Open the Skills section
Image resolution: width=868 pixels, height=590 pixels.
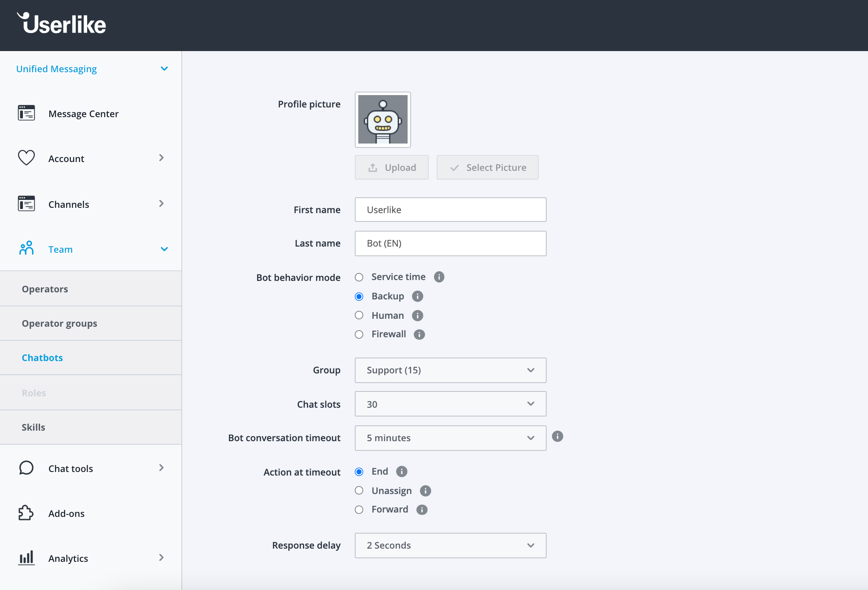click(33, 427)
